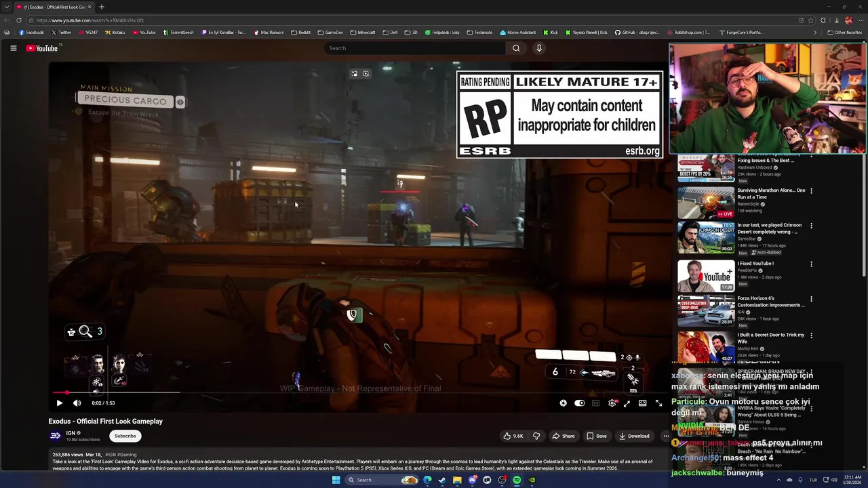The image size is (868, 488).
Task: Dislike the Exodus video
Action: pyautogui.click(x=536, y=436)
